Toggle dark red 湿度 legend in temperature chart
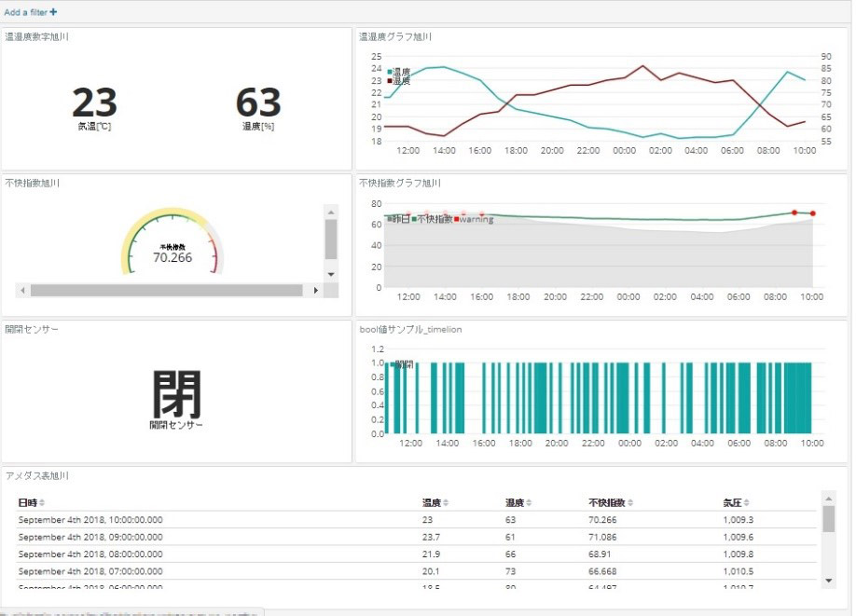 click(x=400, y=81)
